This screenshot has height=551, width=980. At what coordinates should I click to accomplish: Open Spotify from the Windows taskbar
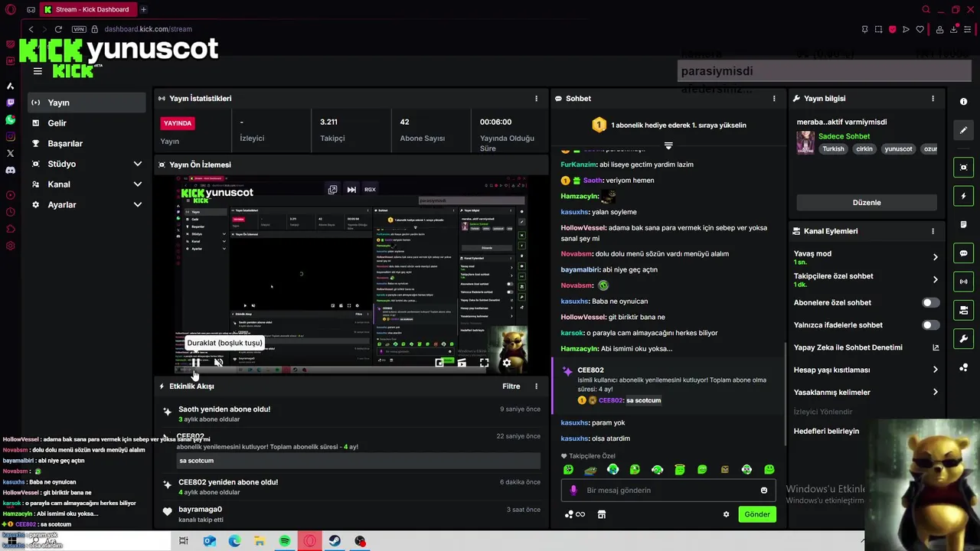point(285,541)
